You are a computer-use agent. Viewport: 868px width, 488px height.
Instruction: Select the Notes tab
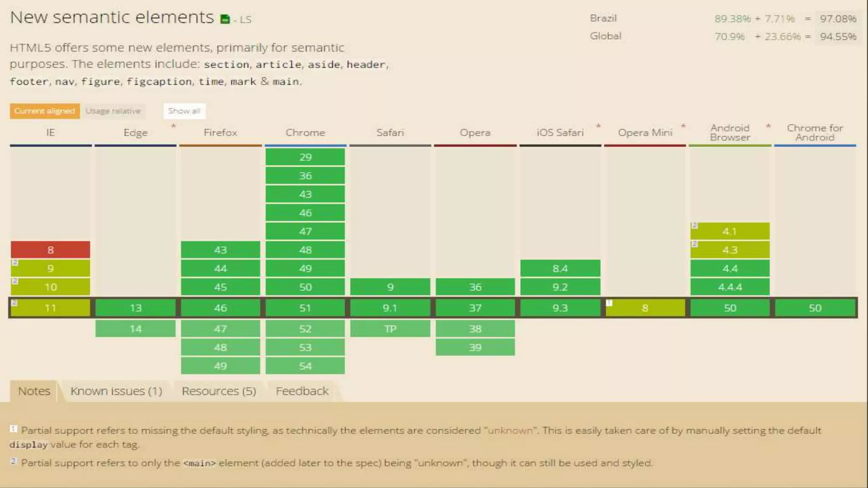click(34, 391)
